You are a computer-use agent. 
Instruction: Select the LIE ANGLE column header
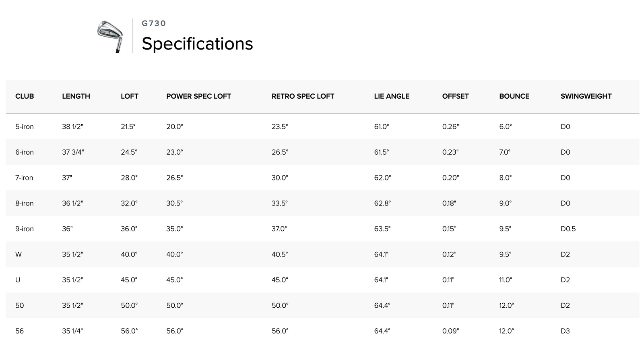click(392, 96)
